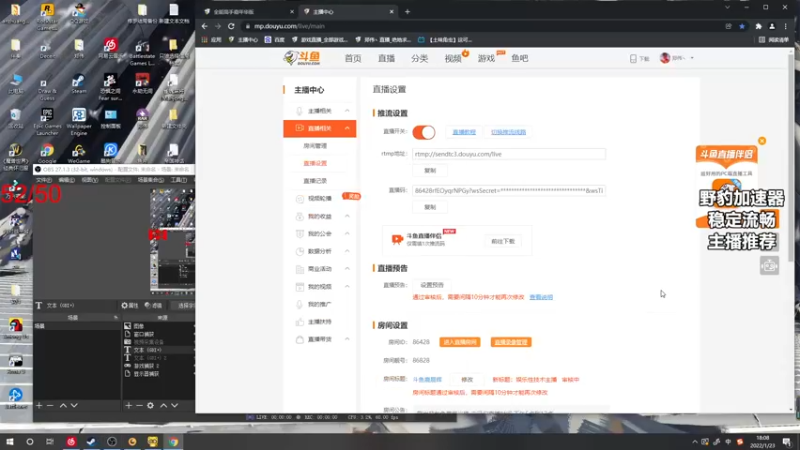Select 窗口捕获 source in OBS list

tap(143, 334)
